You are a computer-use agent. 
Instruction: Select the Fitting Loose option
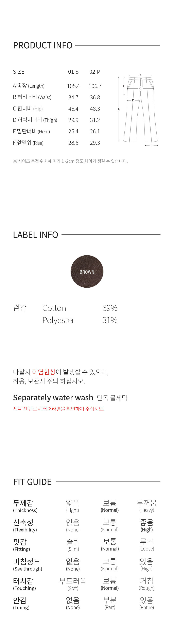click(x=147, y=545)
